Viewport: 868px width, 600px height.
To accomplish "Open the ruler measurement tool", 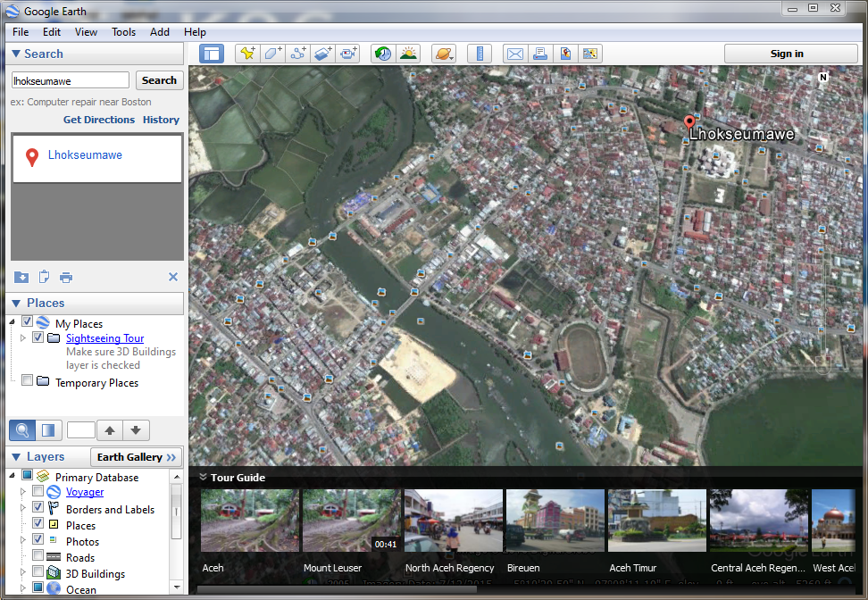I will click(480, 54).
